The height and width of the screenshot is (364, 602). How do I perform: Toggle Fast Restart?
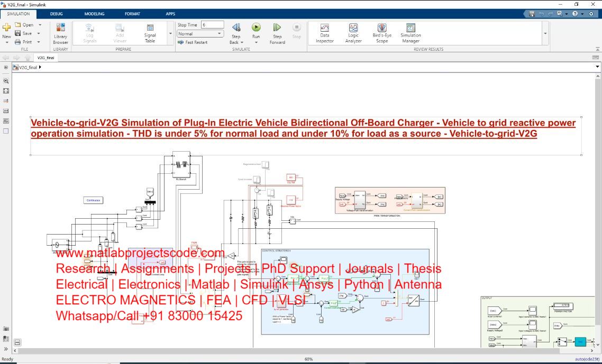click(x=193, y=42)
